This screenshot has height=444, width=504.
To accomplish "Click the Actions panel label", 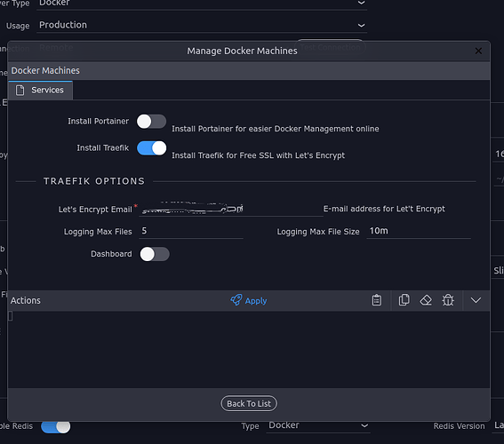I will click(x=26, y=300).
